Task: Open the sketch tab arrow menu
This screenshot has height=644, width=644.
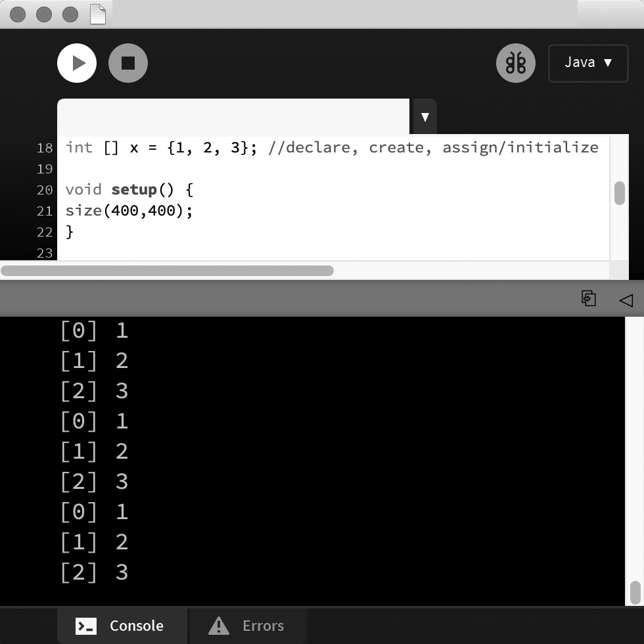Action: [x=425, y=117]
